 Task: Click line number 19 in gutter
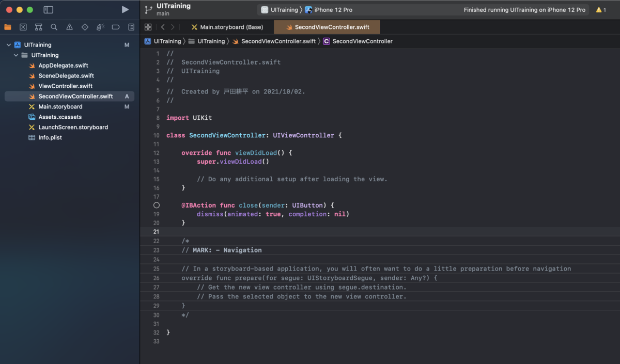pos(157,214)
